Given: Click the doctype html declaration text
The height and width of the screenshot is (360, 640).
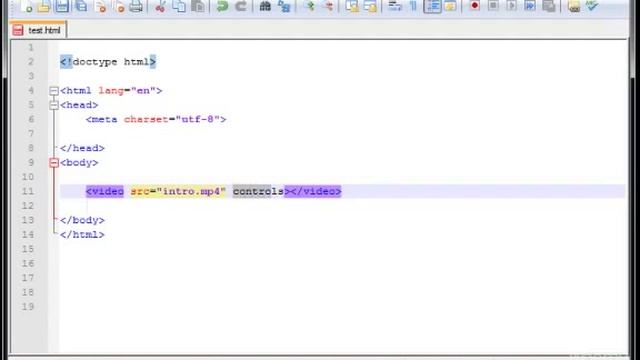Looking at the screenshot, I should (108, 62).
